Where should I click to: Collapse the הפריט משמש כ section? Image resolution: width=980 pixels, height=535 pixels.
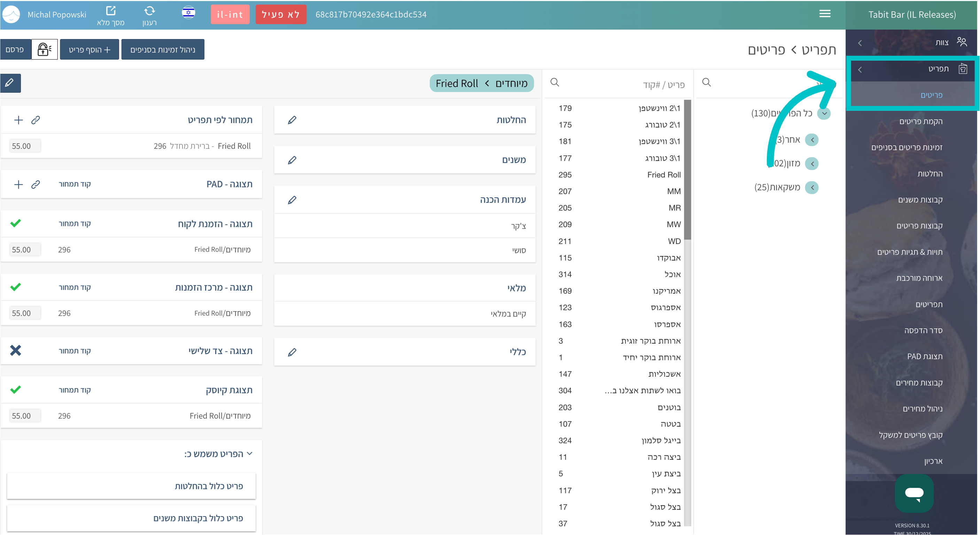(x=250, y=453)
